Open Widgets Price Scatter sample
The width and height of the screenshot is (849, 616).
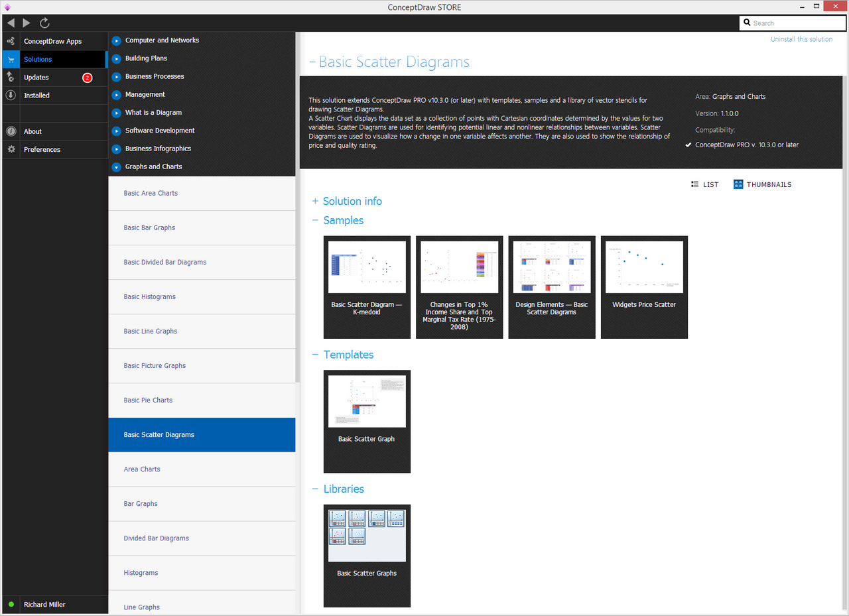[644, 287]
